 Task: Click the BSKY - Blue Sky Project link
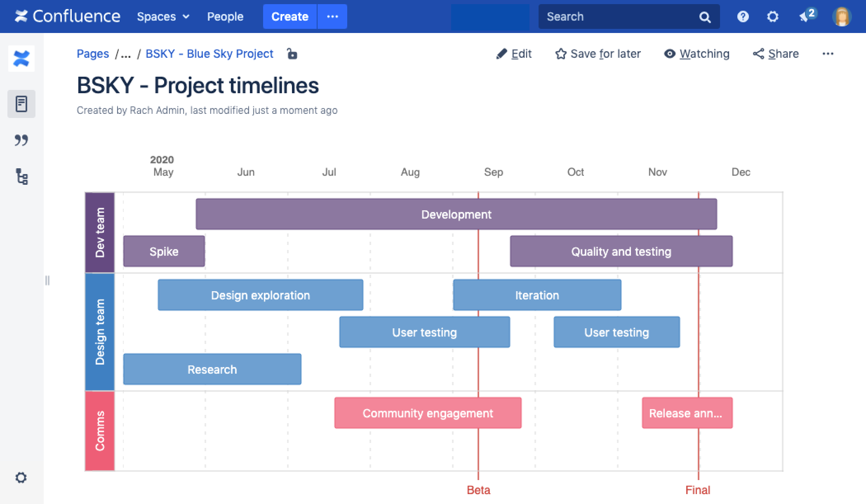click(209, 54)
